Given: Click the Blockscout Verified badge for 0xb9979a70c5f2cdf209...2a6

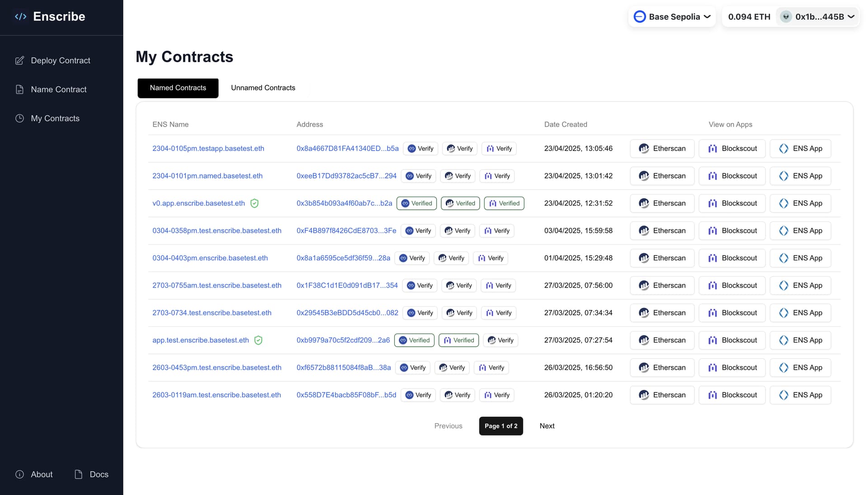Looking at the screenshot, I should pyautogui.click(x=459, y=340).
